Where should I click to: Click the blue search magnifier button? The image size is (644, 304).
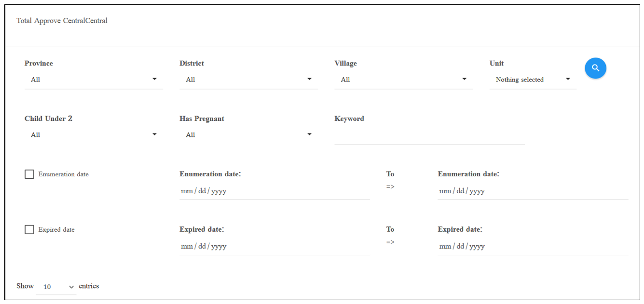[595, 68]
